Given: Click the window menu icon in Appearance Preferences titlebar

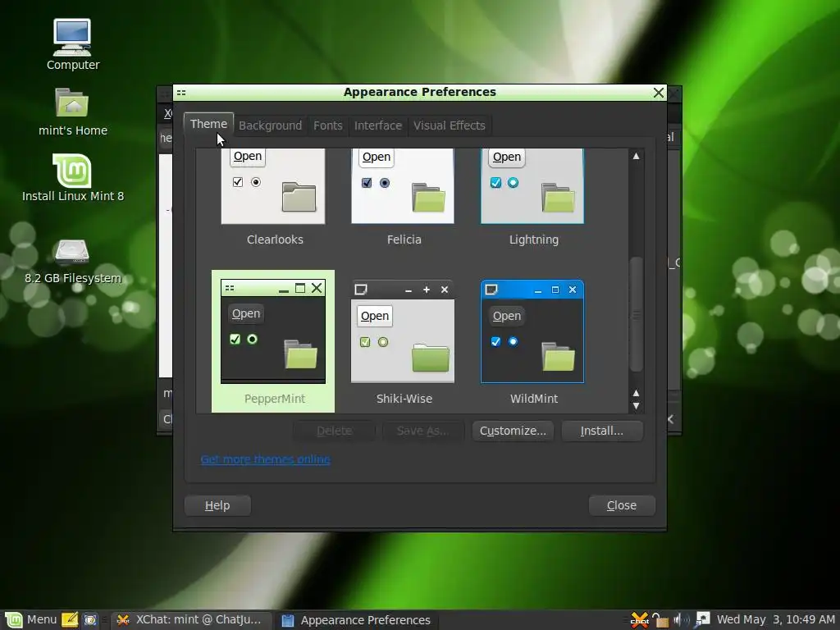Looking at the screenshot, I should 181,93.
